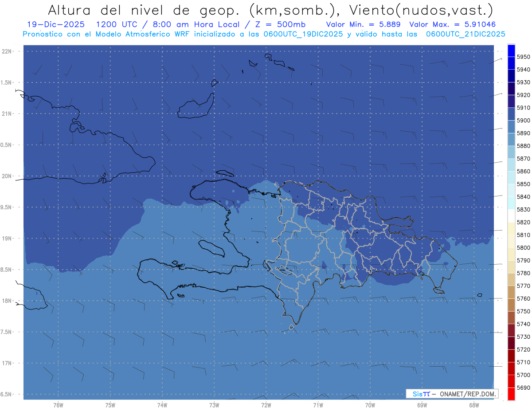
Task: Pick the tan swatch between 5760 and 5770
Action: [x=511, y=292]
